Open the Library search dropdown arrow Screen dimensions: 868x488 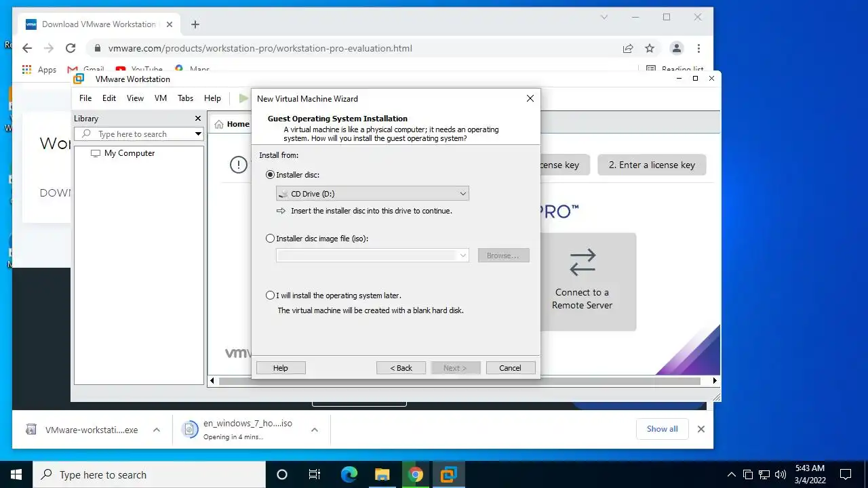(x=198, y=134)
